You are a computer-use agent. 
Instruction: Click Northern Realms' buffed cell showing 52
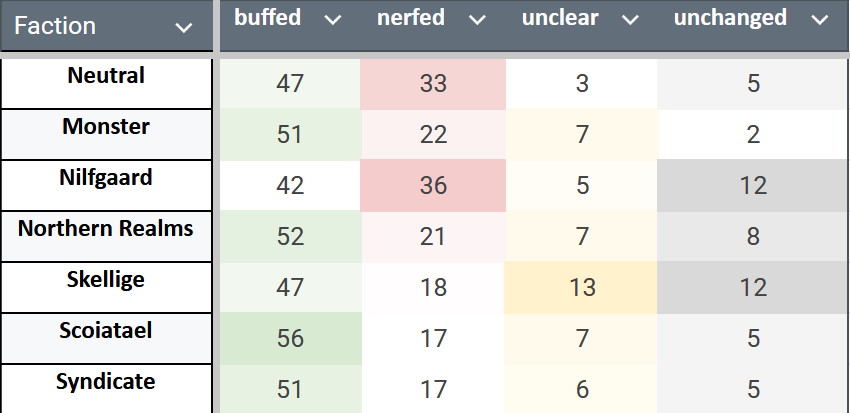point(290,237)
